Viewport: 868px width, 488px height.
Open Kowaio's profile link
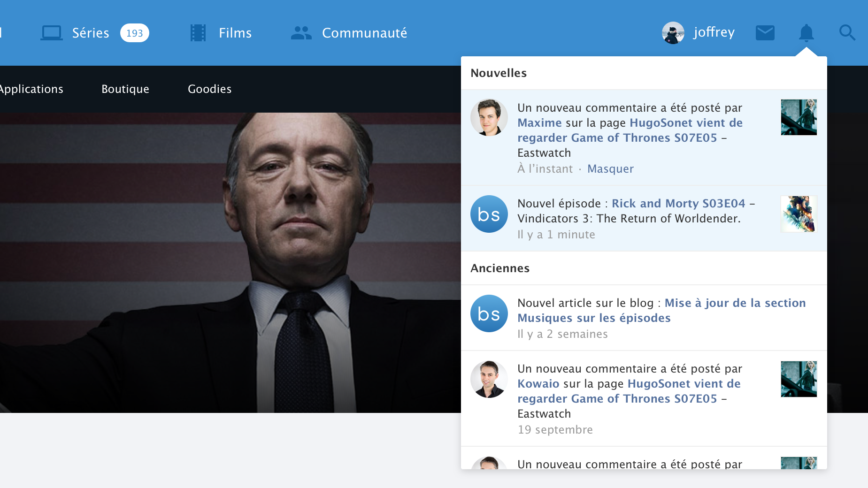538,384
